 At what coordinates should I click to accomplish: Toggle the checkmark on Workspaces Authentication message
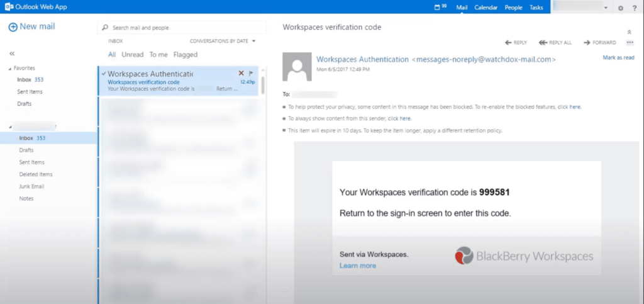[x=104, y=74]
